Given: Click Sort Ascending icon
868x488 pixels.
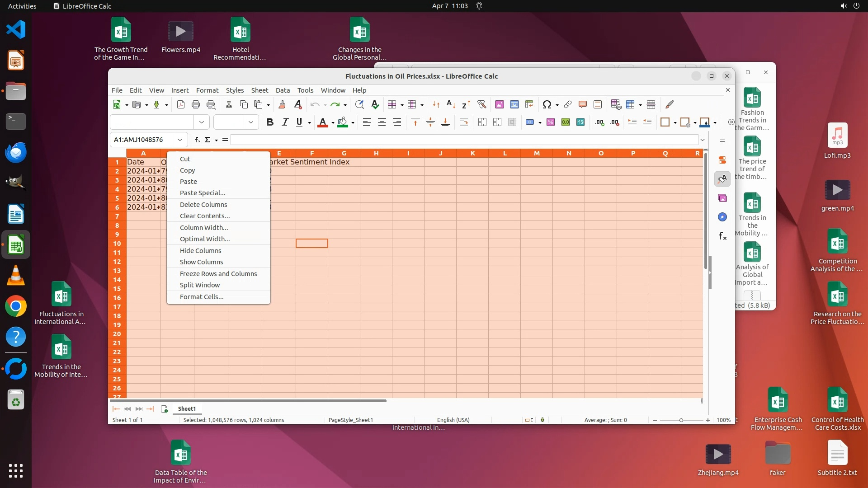Looking at the screenshot, I should click(x=451, y=105).
